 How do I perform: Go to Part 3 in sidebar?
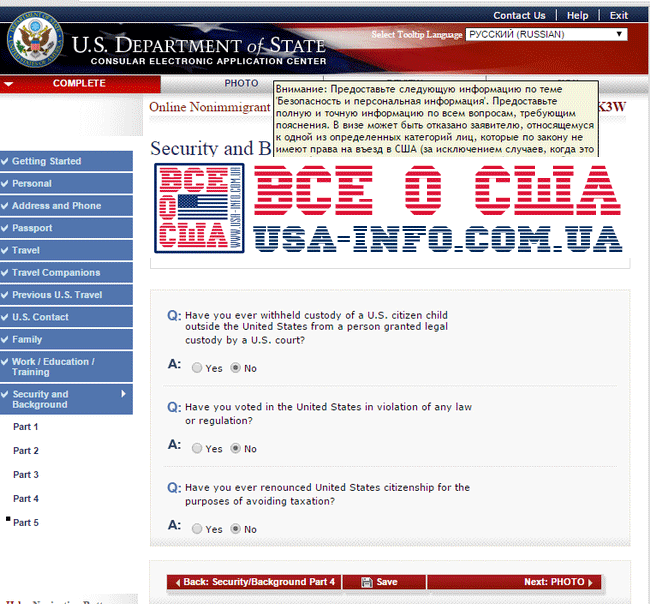click(26, 475)
